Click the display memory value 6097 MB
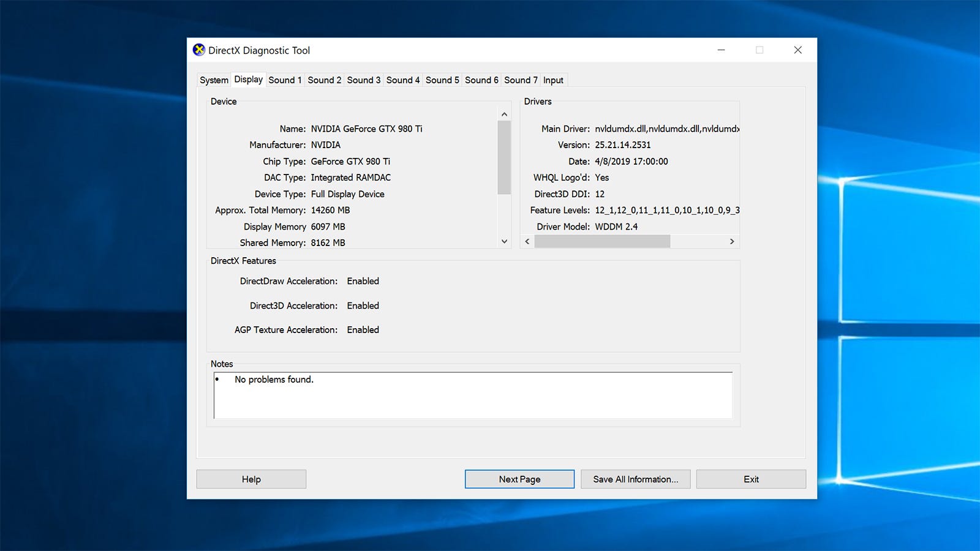This screenshot has width=980, height=551. (328, 227)
